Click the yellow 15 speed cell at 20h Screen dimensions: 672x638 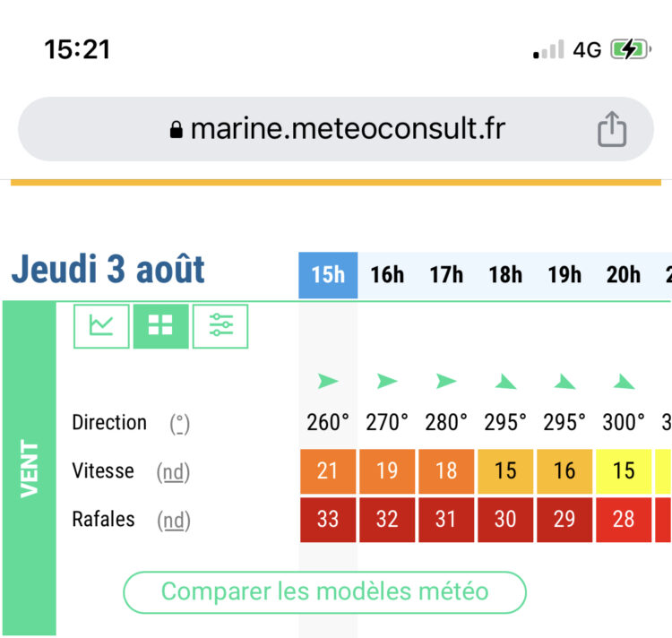624,471
